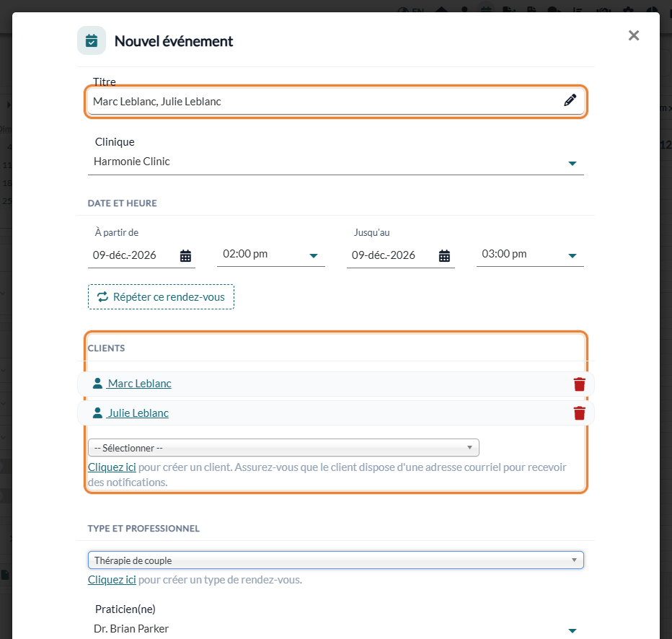Click the repeat arrows icon in Répéter button
This screenshot has height=639, width=672.
coord(102,296)
